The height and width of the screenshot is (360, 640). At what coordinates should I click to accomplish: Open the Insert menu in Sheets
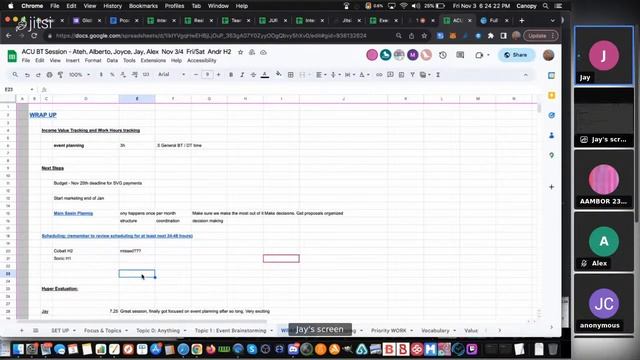(73, 60)
